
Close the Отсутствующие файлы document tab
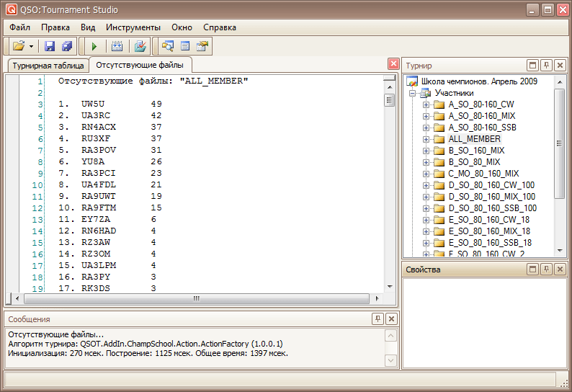point(393,63)
